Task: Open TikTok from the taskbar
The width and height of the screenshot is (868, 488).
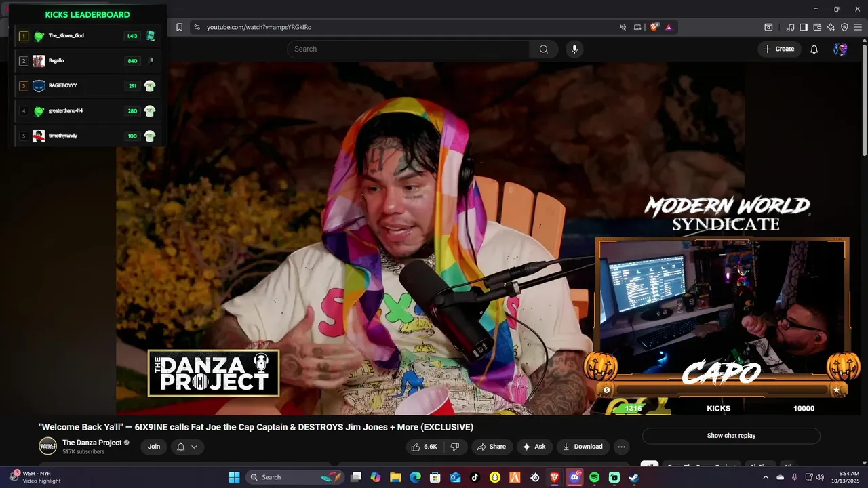Action: [475, 477]
